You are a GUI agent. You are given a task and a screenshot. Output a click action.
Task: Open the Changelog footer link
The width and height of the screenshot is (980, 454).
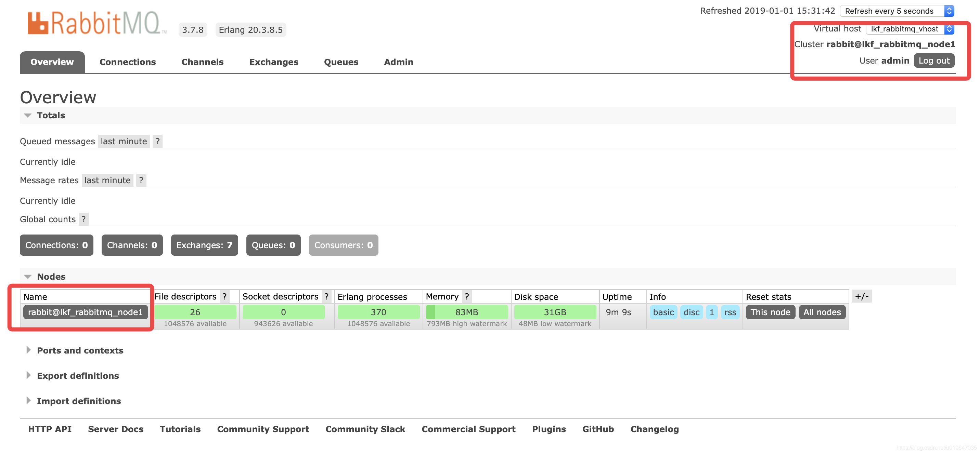tap(654, 429)
